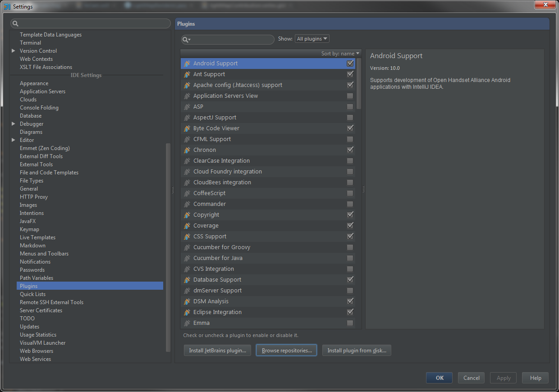Select Appearance in IDE Settings
This screenshot has height=392, width=559.
[34, 83]
